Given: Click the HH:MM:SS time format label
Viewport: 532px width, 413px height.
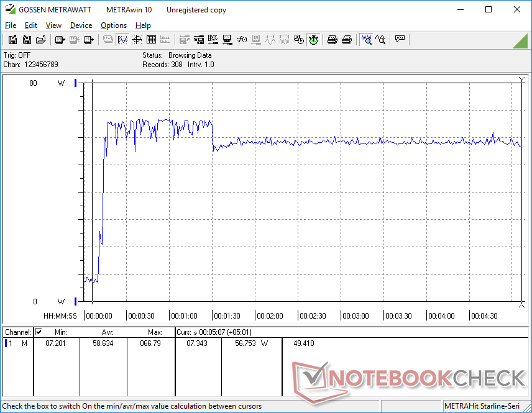Looking at the screenshot, I should 60,316.
